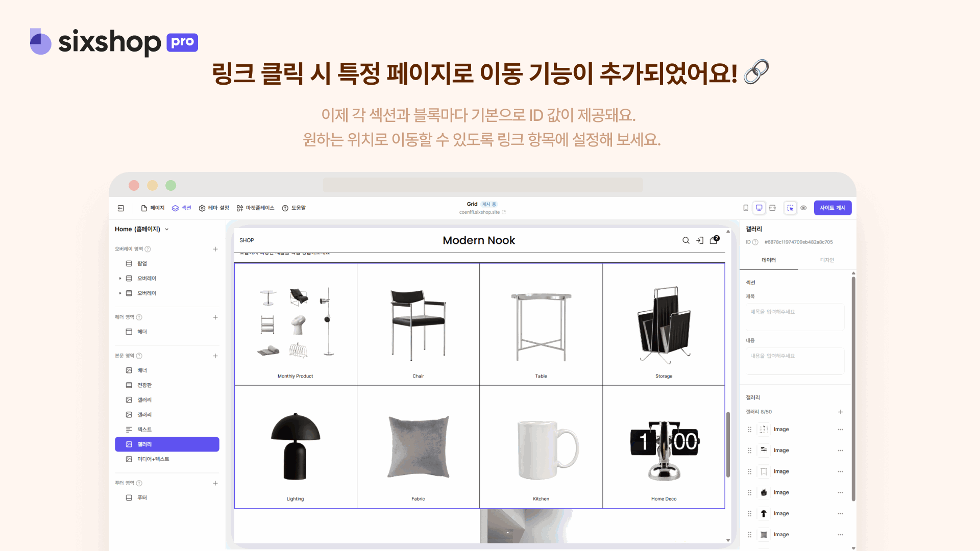The height and width of the screenshot is (551, 980).
Task: Click the 제목 title input field
Action: click(795, 317)
